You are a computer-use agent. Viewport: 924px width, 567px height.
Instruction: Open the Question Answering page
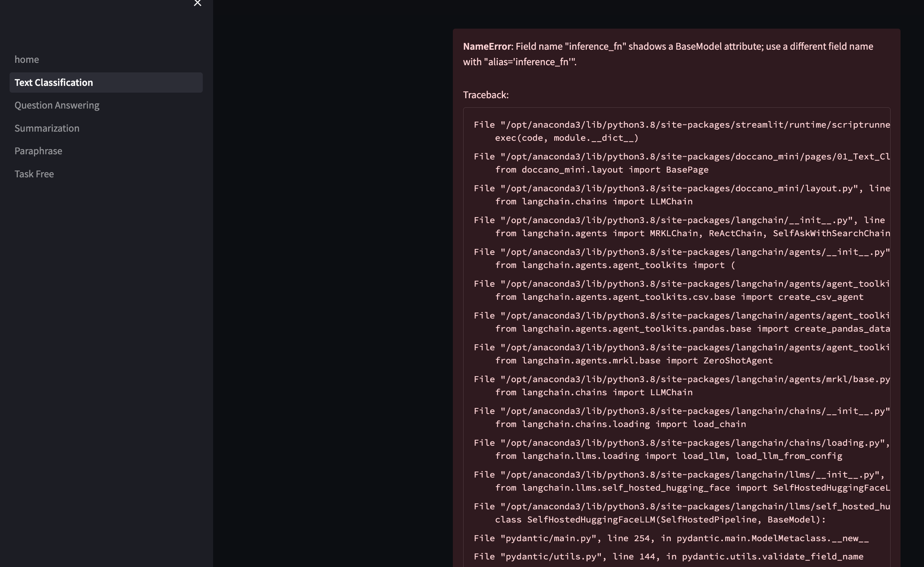57,105
